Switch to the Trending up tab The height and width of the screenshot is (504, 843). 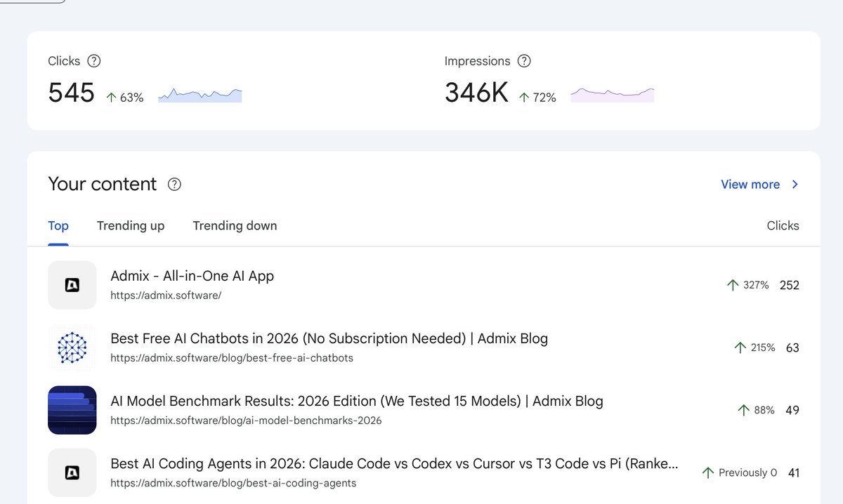pos(131,226)
